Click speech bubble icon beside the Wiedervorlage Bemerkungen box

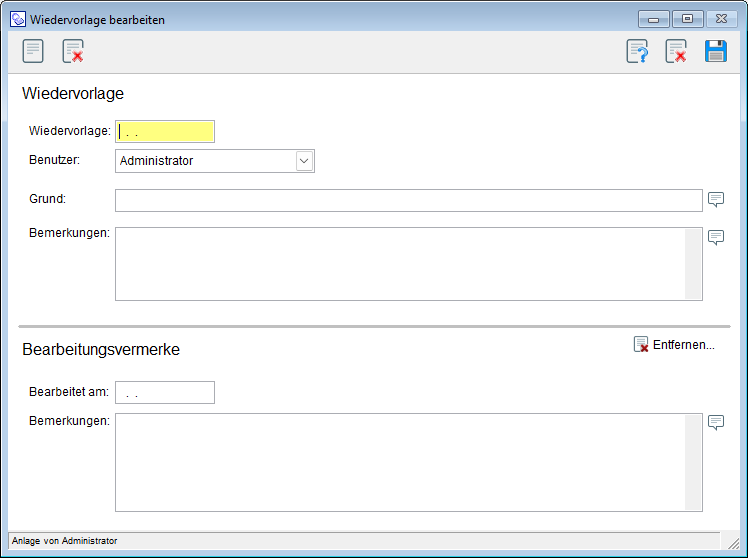point(716,237)
